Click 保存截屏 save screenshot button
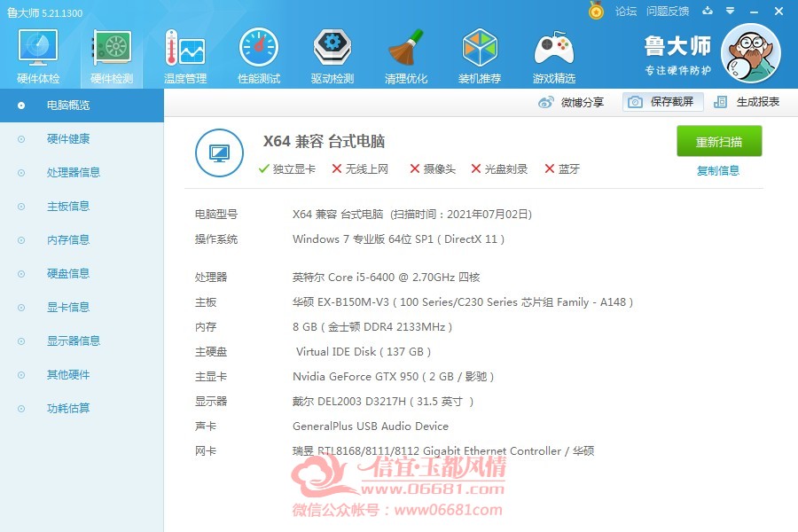 (x=662, y=102)
